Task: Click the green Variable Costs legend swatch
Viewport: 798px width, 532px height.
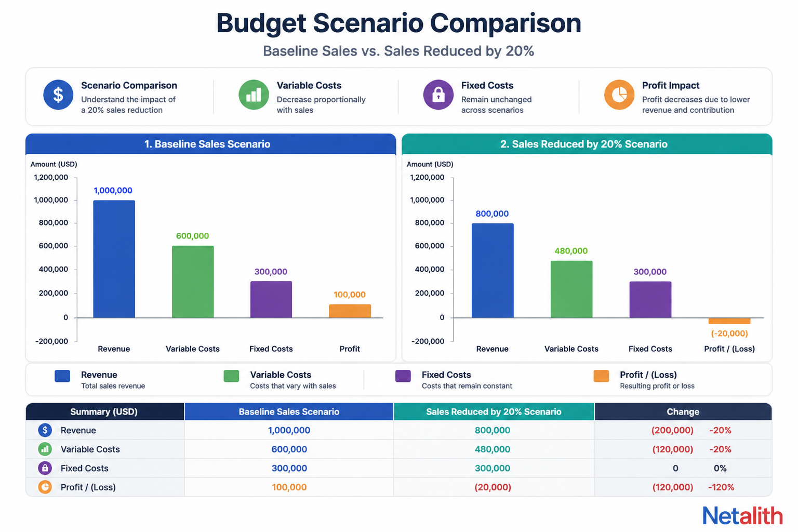Action: [x=231, y=376]
